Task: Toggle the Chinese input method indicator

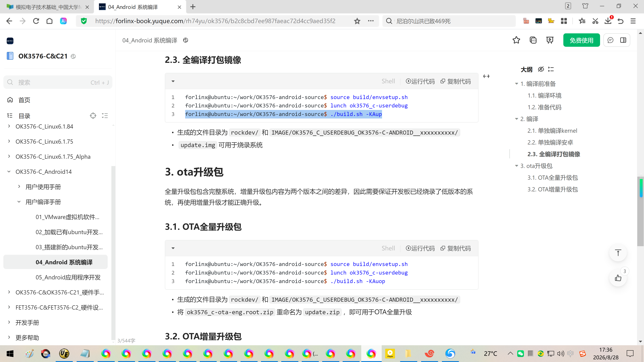Action: (x=570, y=353)
